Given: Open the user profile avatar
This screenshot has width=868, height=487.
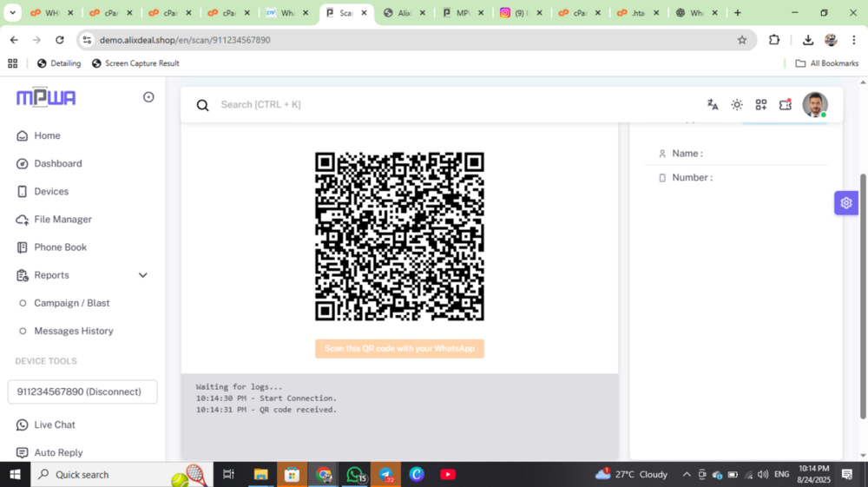Looking at the screenshot, I should (815, 104).
